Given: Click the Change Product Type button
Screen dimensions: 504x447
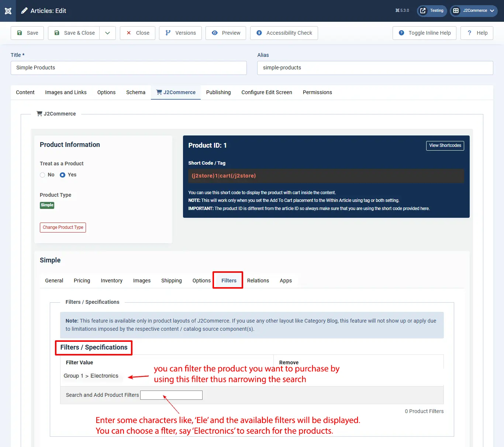Looking at the screenshot, I should pyautogui.click(x=63, y=227).
